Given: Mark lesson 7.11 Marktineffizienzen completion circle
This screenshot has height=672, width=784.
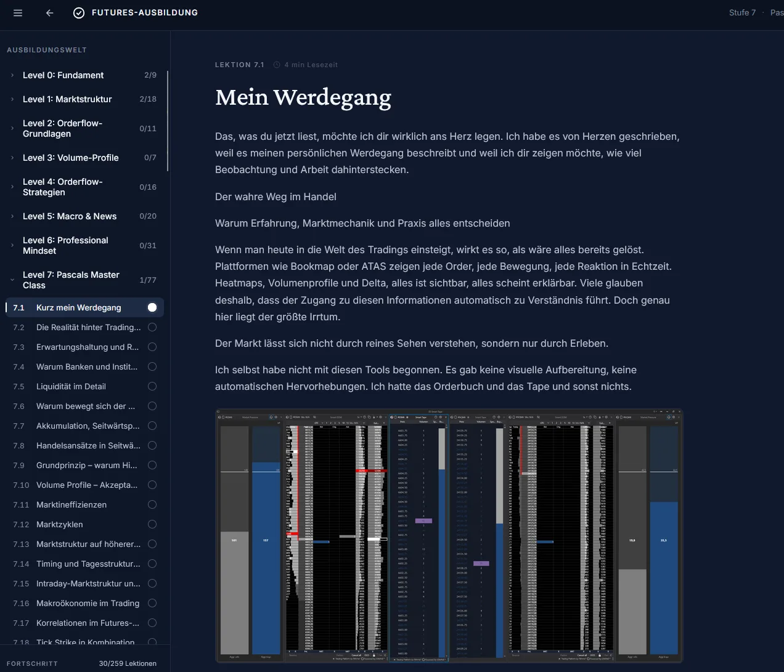Looking at the screenshot, I should [152, 504].
